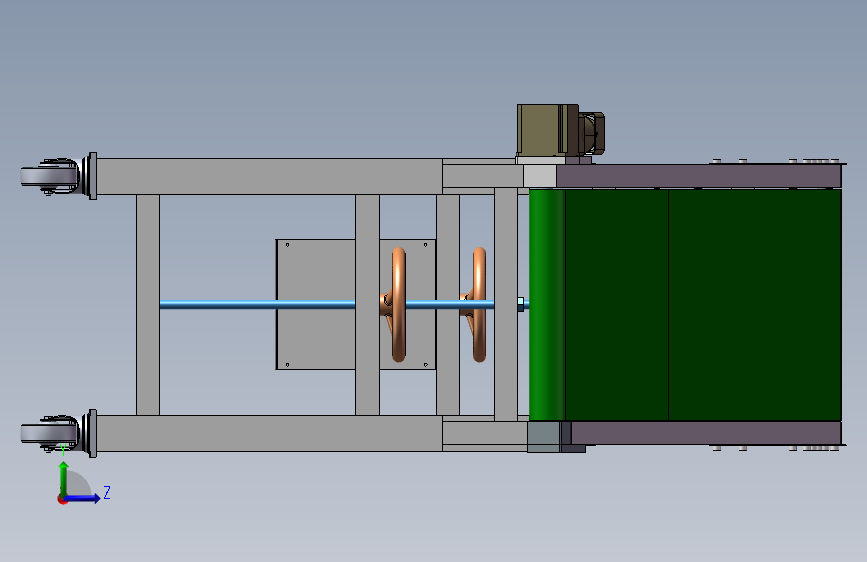The height and width of the screenshot is (562, 867).
Task: Click the red origin ball of the triad
Action: (62, 499)
